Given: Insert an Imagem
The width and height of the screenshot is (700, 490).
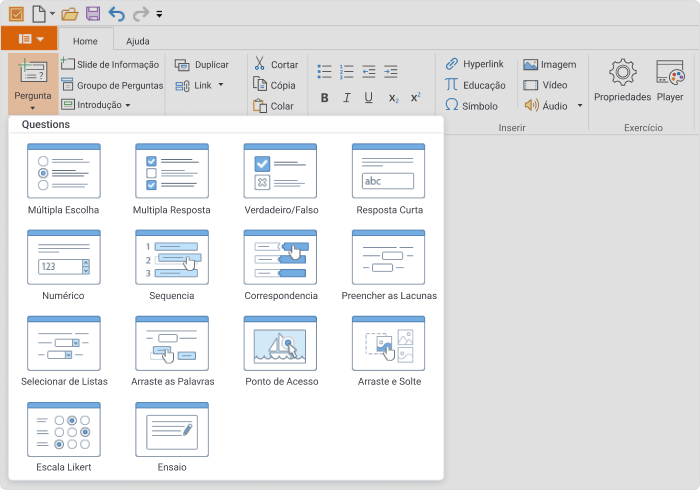Looking at the screenshot, I should coord(550,65).
